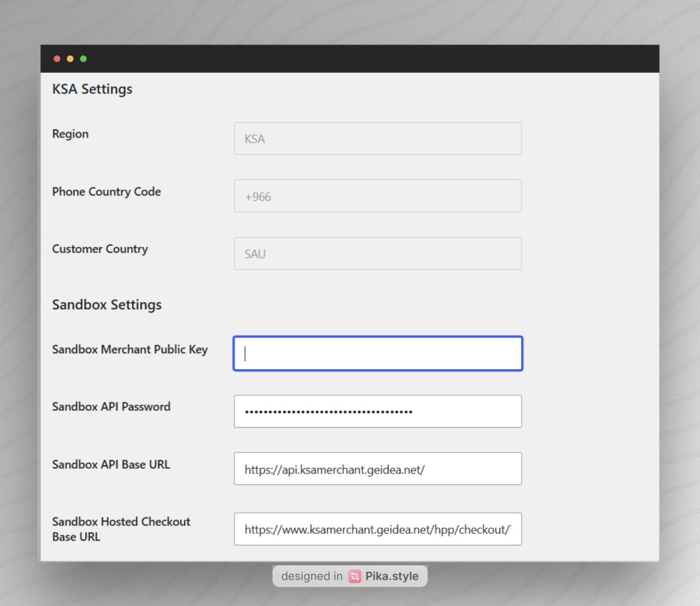Click the Region label

(x=70, y=134)
